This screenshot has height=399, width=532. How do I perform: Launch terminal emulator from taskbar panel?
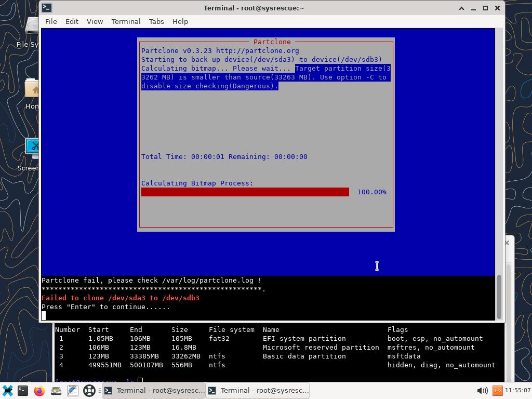pos(23,391)
